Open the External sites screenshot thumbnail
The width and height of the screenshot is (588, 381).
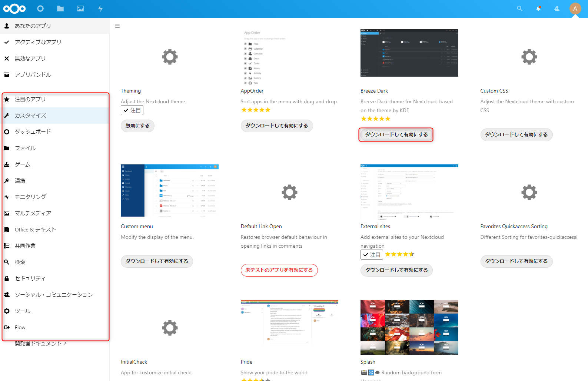pos(409,192)
